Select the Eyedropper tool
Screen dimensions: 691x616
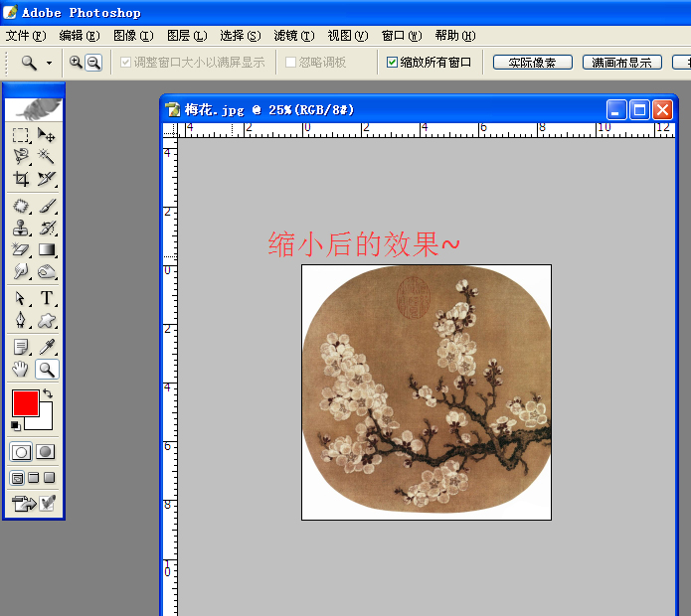pos(47,347)
